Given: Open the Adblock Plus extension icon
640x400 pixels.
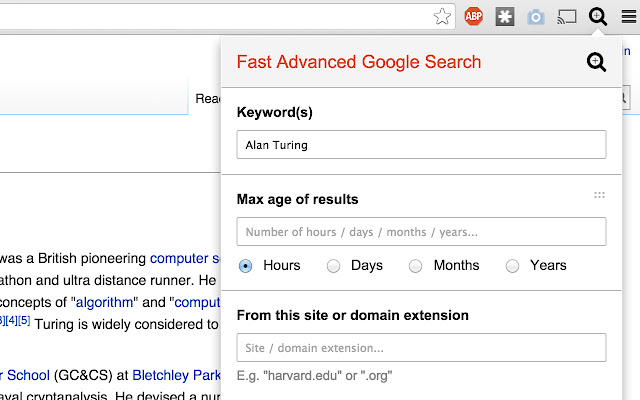Looking at the screenshot, I should [x=473, y=16].
